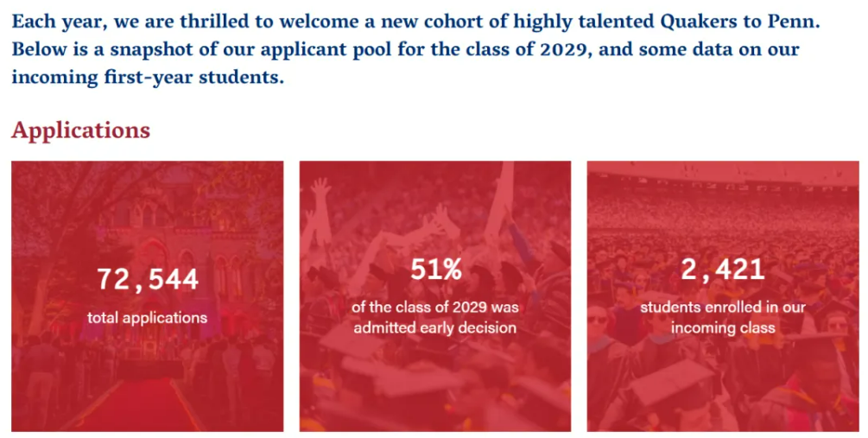The height and width of the screenshot is (438, 868).
Task: Click the "72,544" statistic number
Action: point(148,279)
